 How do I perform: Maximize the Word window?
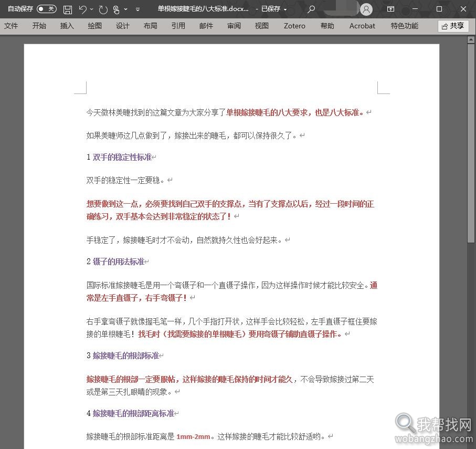click(439, 9)
